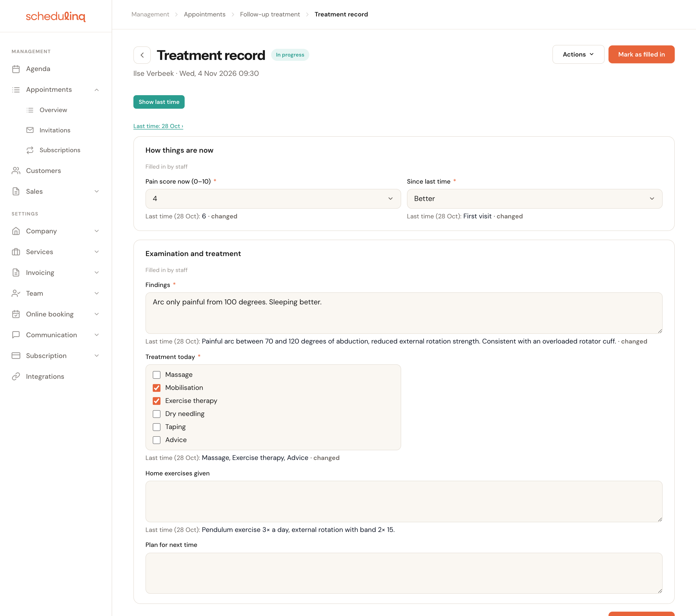
Task: Click the Subscription credit card icon
Action: [x=16, y=356]
